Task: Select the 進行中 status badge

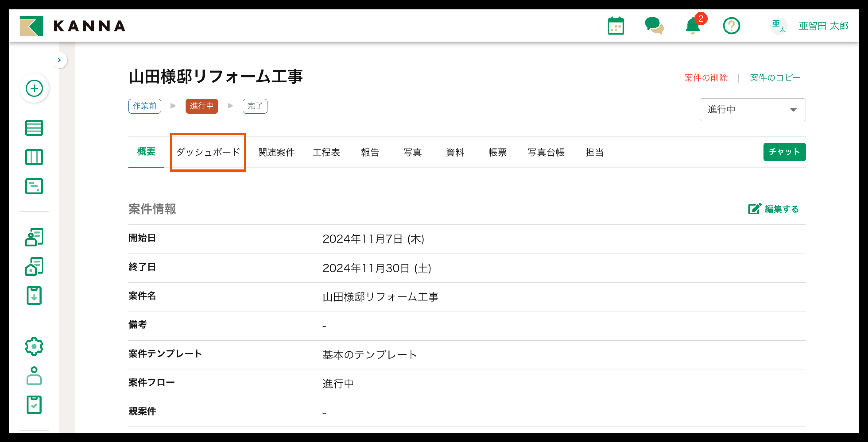Action: point(201,106)
